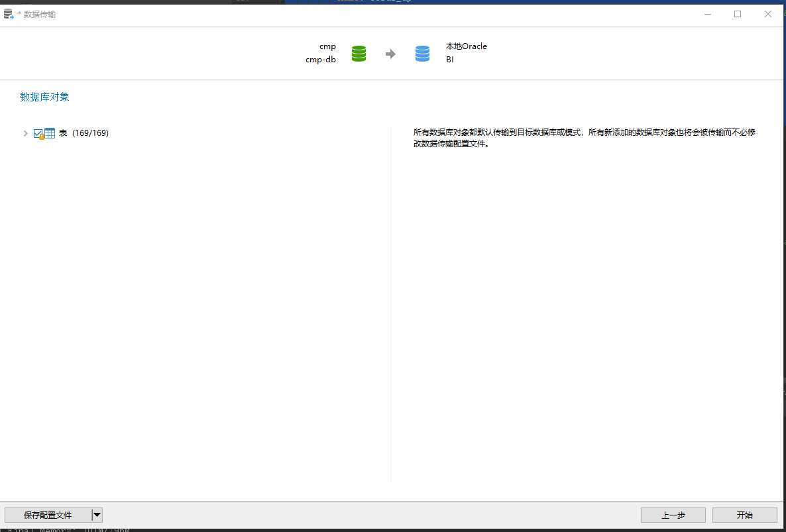Click the source connection name cmp
Image resolution: width=786 pixels, height=532 pixels.
click(328, 46)
